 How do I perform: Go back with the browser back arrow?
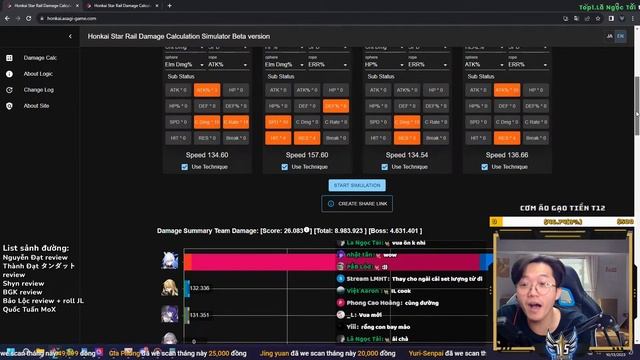(7, 18)
